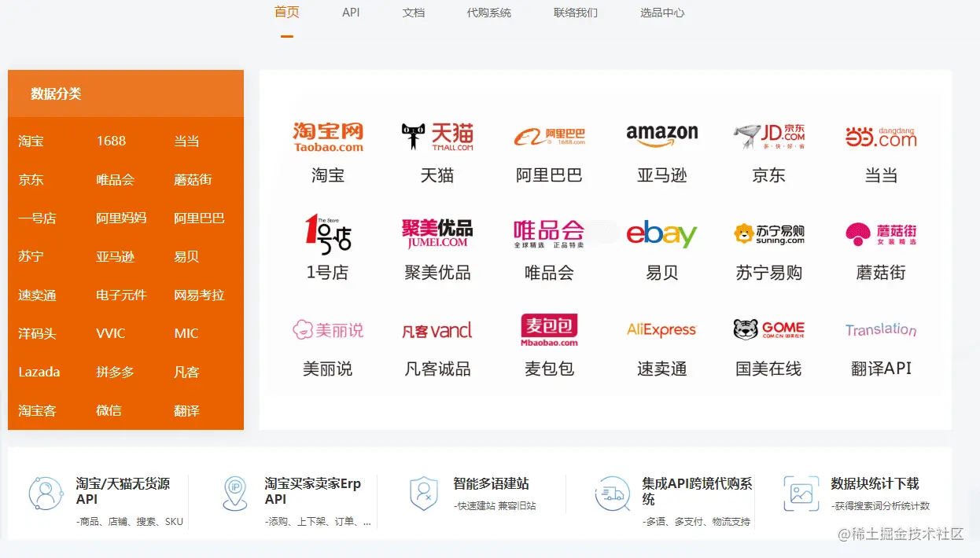Switch to the 首页 nav tab
Image resolution: width=980 pixels, height=558 pixels.
click(x=287, y=12)
